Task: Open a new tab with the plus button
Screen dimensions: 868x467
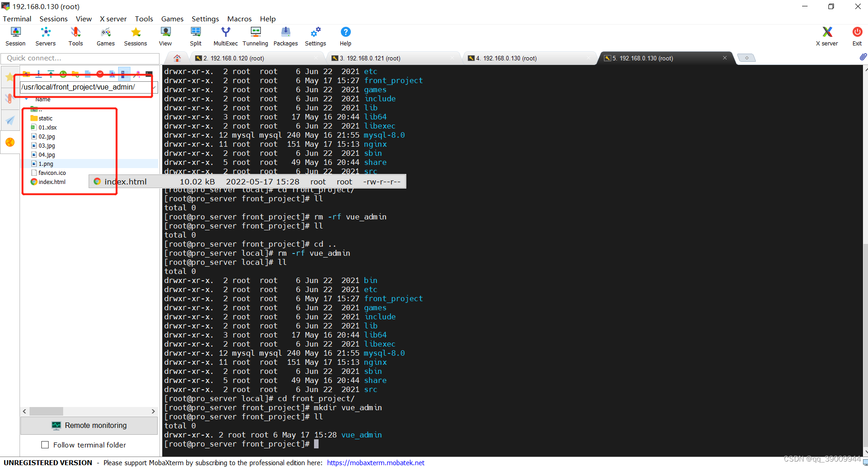Action: pyautogui.click(x=746, y=58)
